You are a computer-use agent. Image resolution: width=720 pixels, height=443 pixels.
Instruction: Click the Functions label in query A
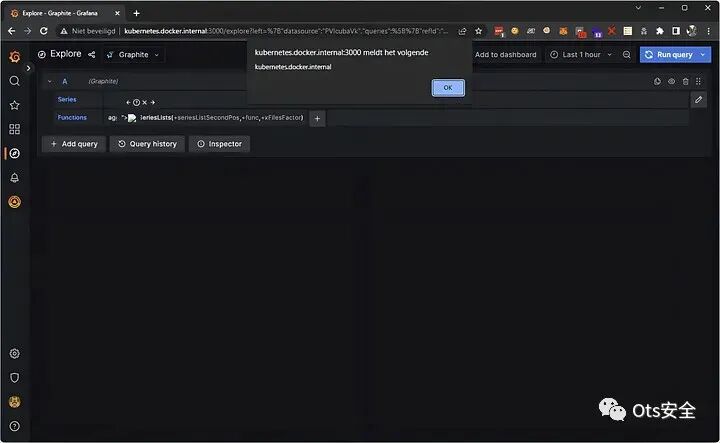[x=72, y=118]
